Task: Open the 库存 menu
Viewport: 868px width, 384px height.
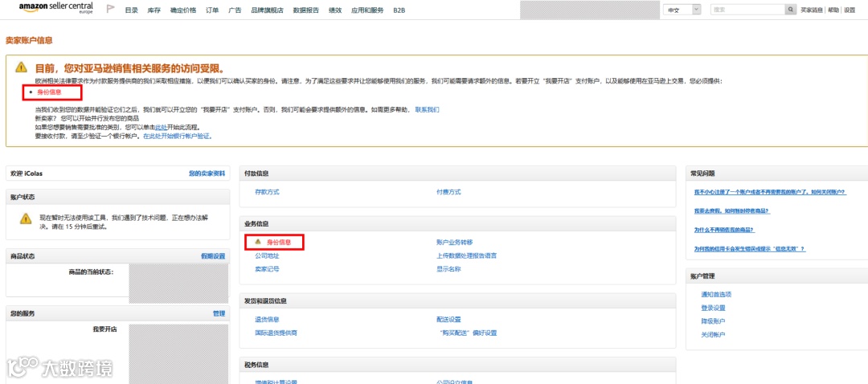Action: tap(154, 10)
